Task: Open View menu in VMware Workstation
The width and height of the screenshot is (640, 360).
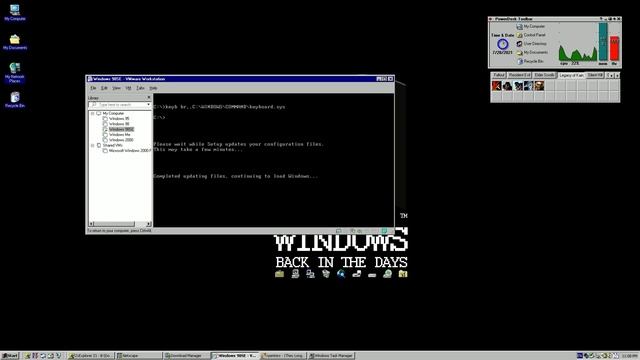Action: (x=116, y=88)
